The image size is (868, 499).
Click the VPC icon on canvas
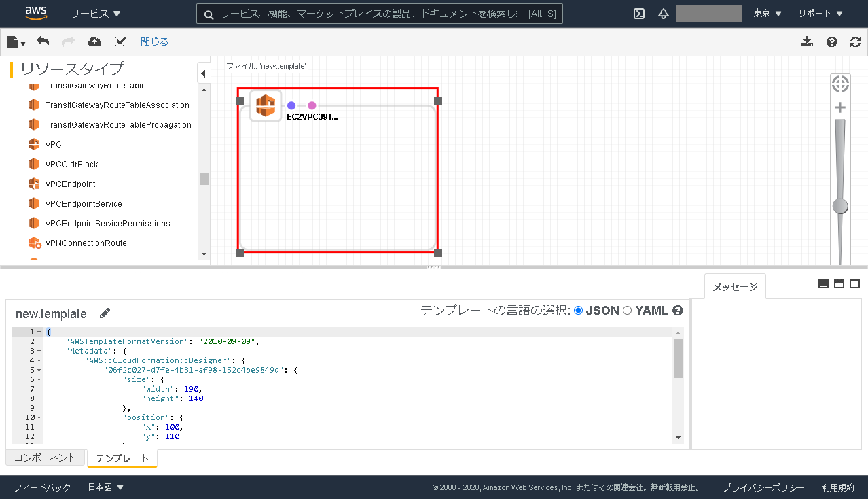tap(266, 106)
